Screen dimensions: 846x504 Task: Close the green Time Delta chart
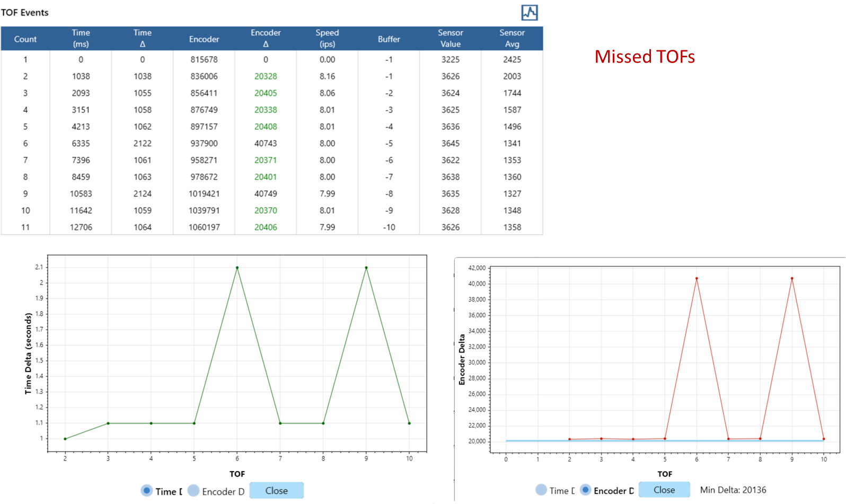tap(276, 491)
